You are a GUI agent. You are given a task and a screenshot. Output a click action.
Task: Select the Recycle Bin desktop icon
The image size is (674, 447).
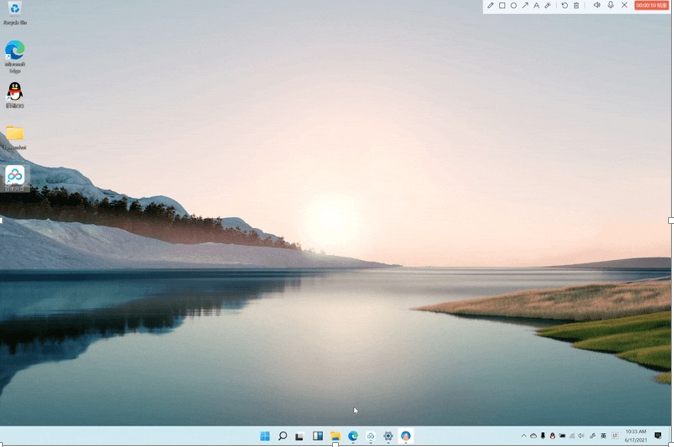pyautogui.click(x=15, y=12)
